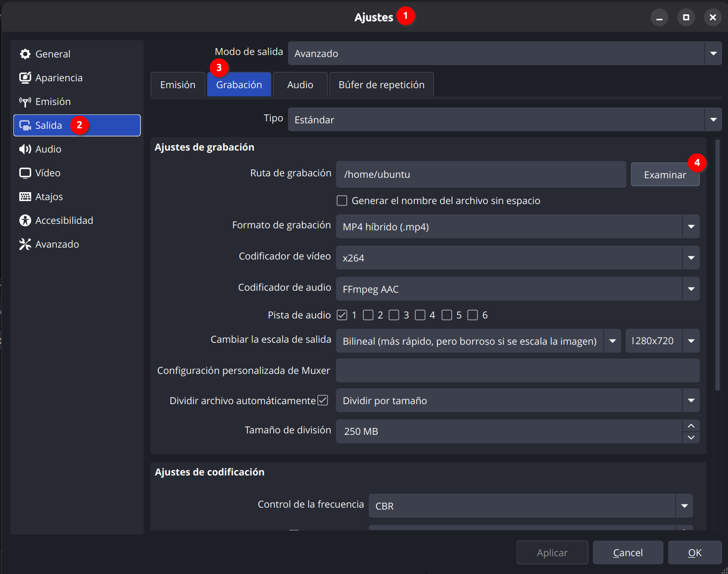728x574 pixels.
Task: Disable 'Dividir archivo automáticamente' checkbox
Action: tap(323, 400)
